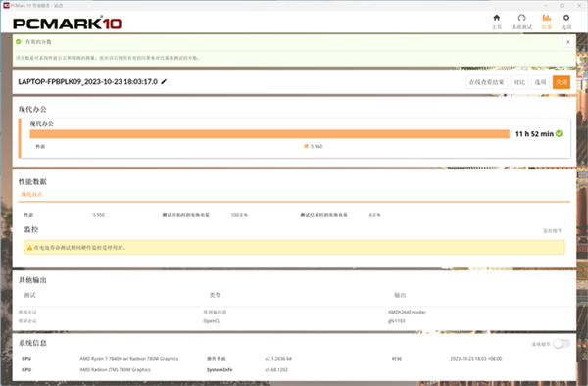Click the orange Close (关闭) button
588x386 pixels.
coord(562,82)
